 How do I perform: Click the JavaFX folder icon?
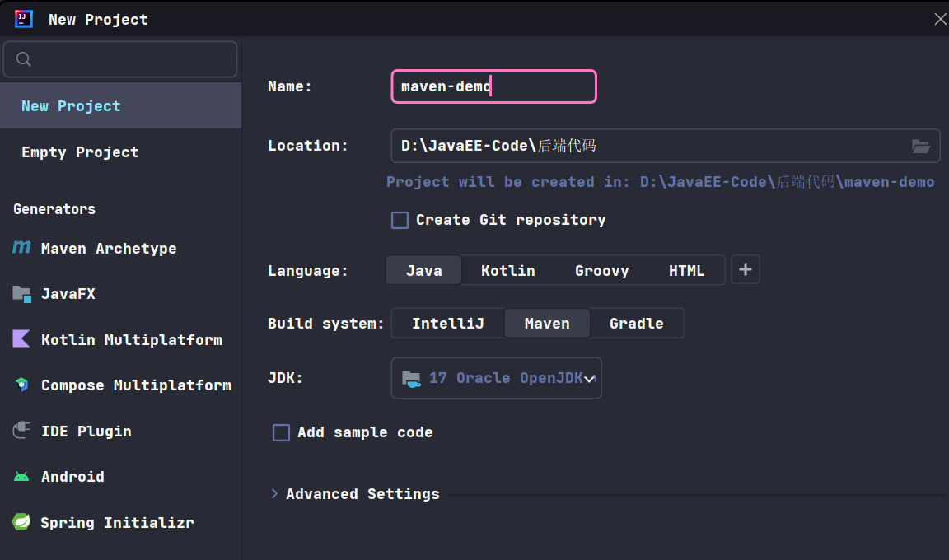click(x=21, y=294)
